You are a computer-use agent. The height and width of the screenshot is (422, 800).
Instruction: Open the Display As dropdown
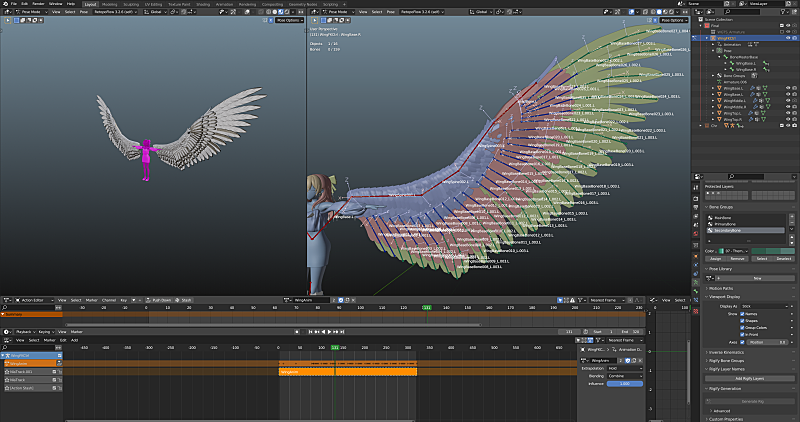coord(765,306)
